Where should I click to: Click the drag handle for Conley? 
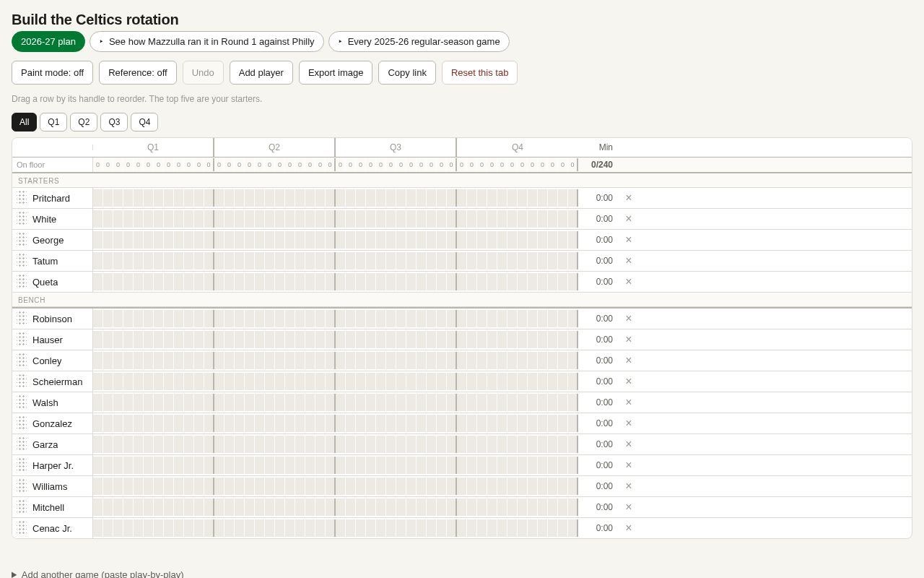coord(22,361)
